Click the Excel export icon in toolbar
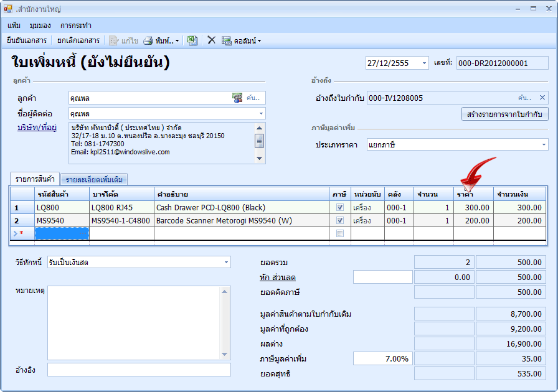558x392 pixels. coord(192,40)
